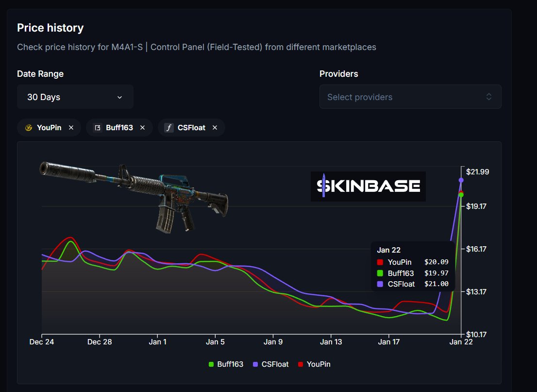Click the Jan 1 x-axis label
This screenshot has width=537, height=392.
coord(157,342)
